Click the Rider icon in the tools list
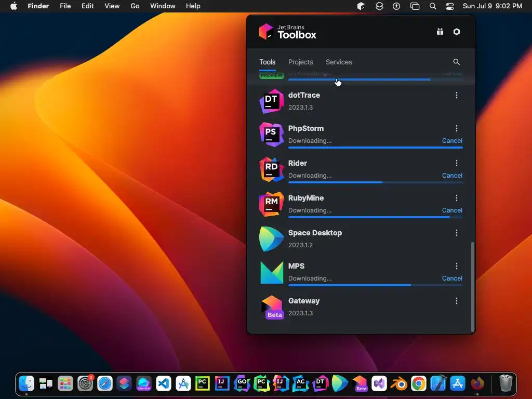532x399 pixels. (271, 169)
